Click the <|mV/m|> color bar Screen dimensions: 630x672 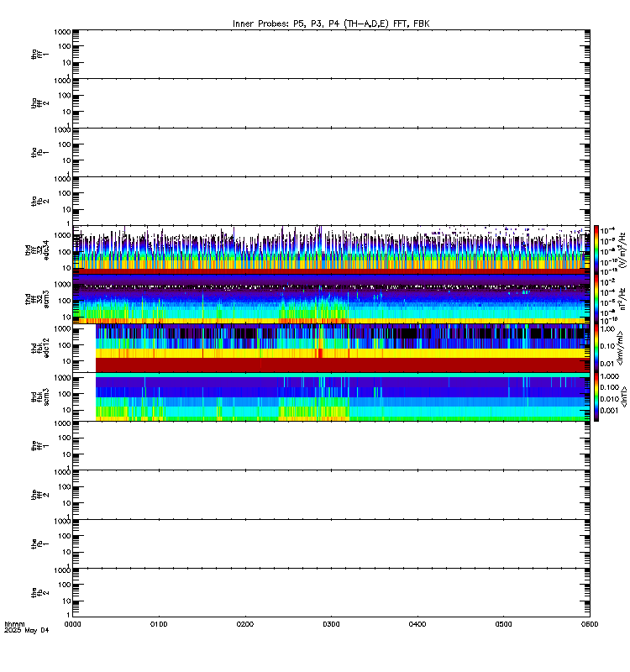pyautogui.click(x=596, y=348)
